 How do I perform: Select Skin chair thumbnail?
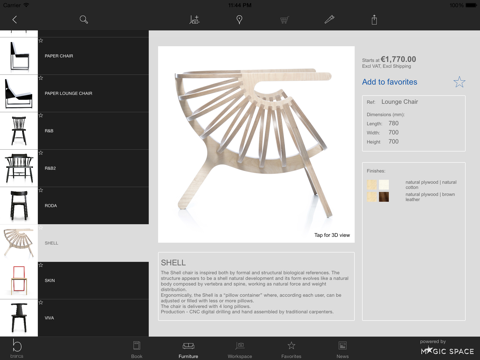tap(19, 280)
